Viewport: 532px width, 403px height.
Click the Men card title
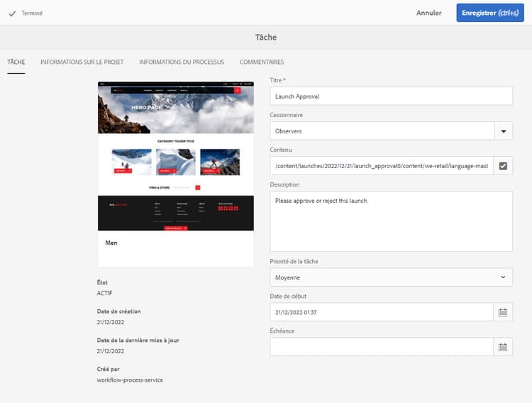point(111,243)
